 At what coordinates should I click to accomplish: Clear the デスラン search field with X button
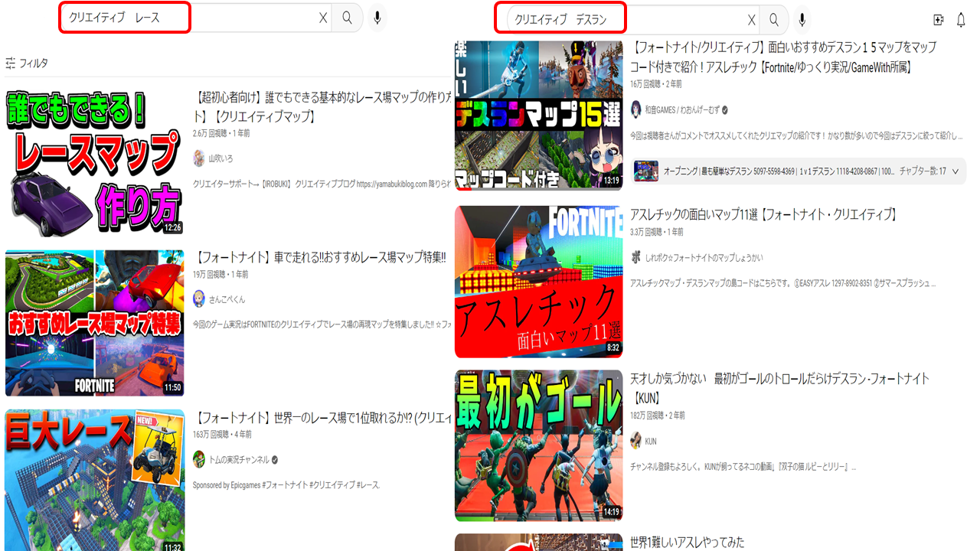tap(751, 19)
